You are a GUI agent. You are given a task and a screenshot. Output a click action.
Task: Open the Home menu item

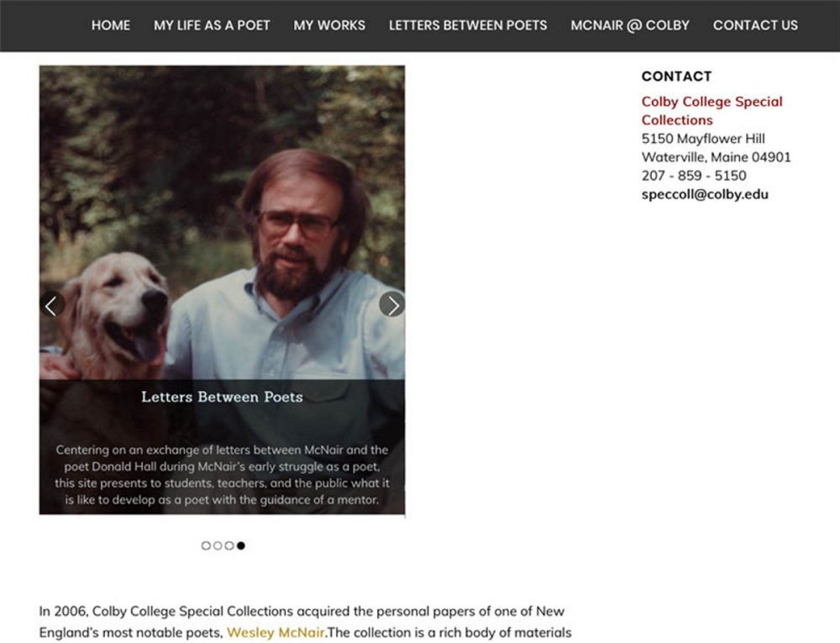(111, 25)
